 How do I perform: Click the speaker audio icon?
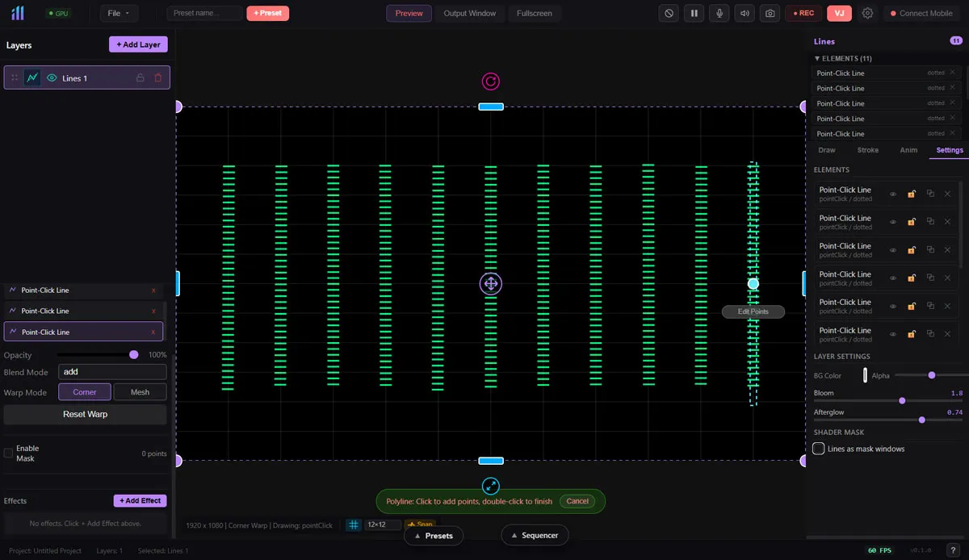point(745,14)
